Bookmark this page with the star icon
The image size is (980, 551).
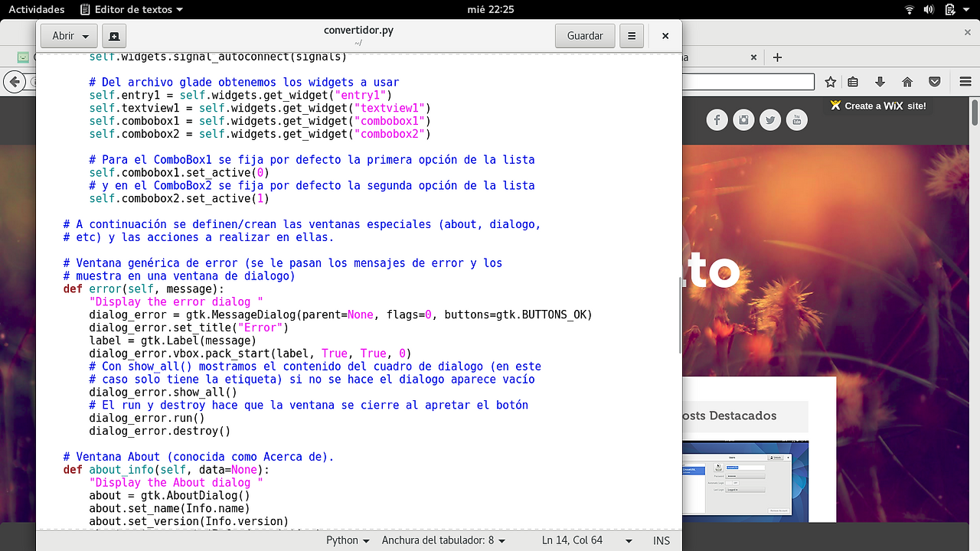point(831,82)
